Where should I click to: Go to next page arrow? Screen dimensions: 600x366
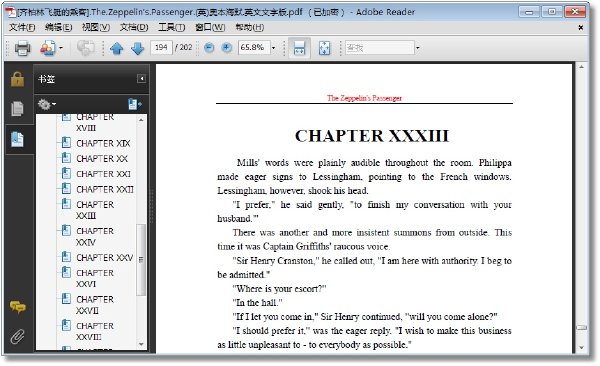[x=138, y=48]
